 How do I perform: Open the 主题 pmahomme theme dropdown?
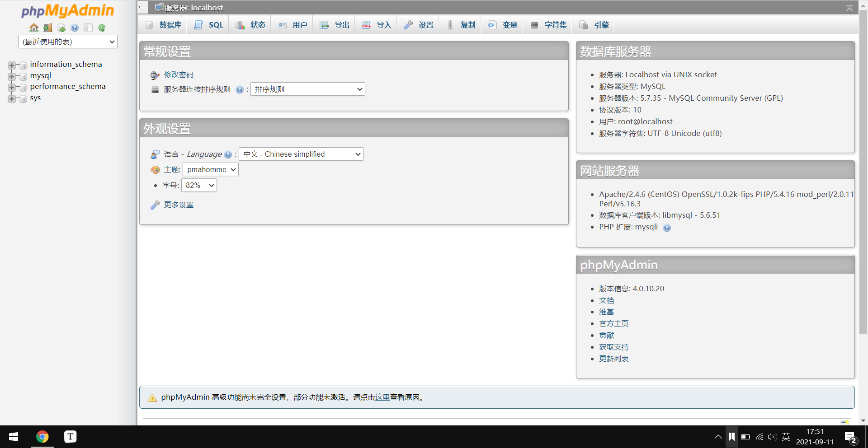[211, 169]
